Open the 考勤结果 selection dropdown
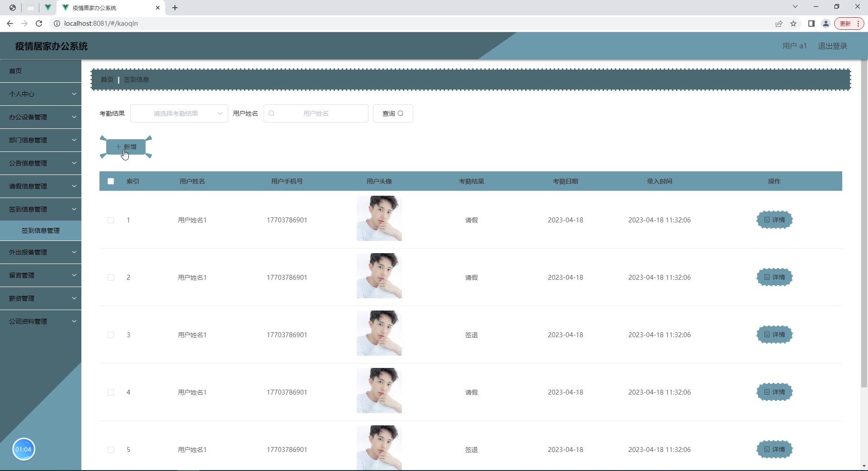The width and height of the screenshot is (868, 471). pyautogui.click(x=179, y=113)
